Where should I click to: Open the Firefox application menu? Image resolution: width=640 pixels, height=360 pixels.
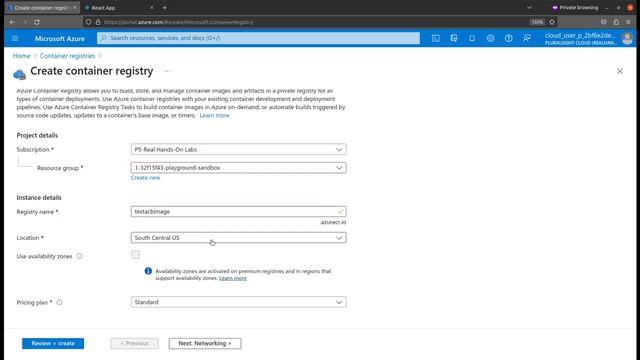pos(628,22)
